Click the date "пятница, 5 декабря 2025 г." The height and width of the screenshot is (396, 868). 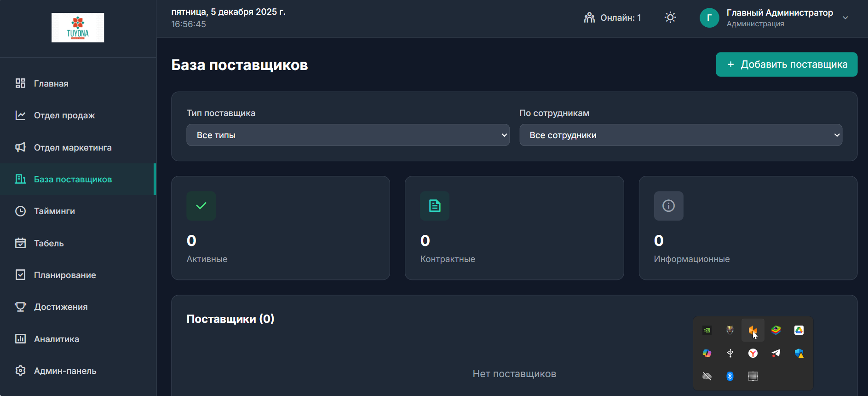(229, 12)
